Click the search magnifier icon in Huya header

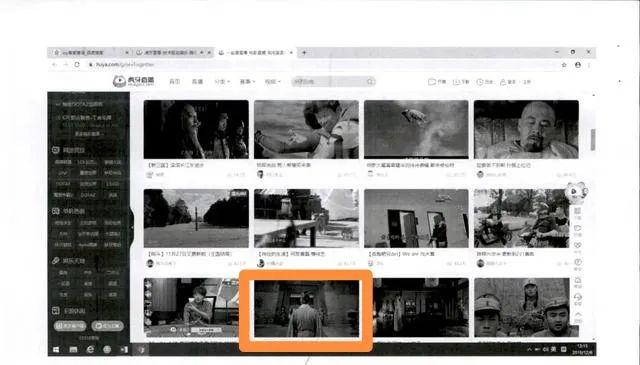click(370, 82)
